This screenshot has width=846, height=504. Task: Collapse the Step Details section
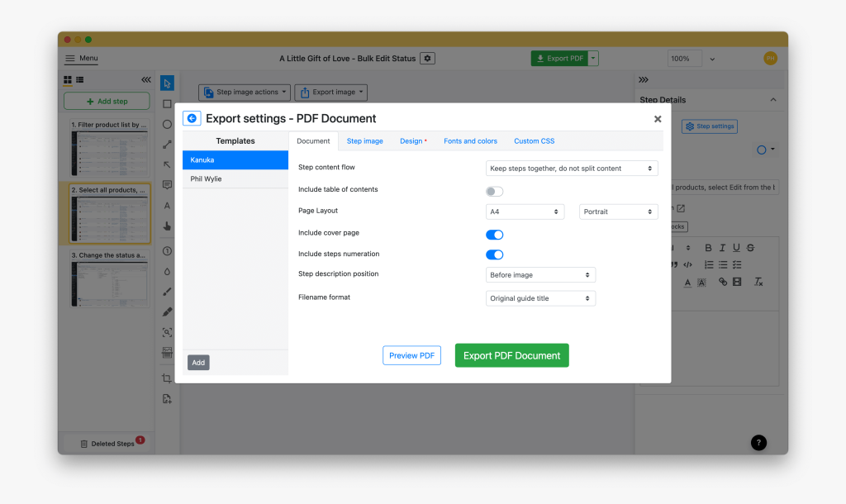coord(772,100)
